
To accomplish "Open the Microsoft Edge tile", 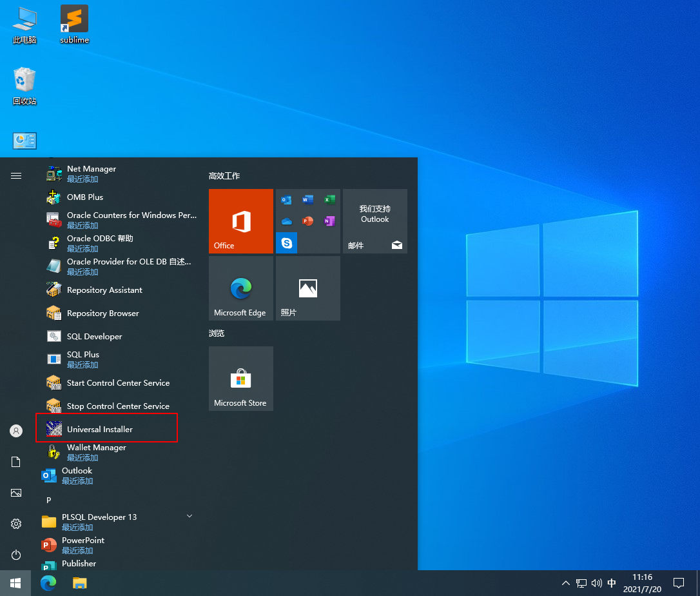I will coord(241,288).
